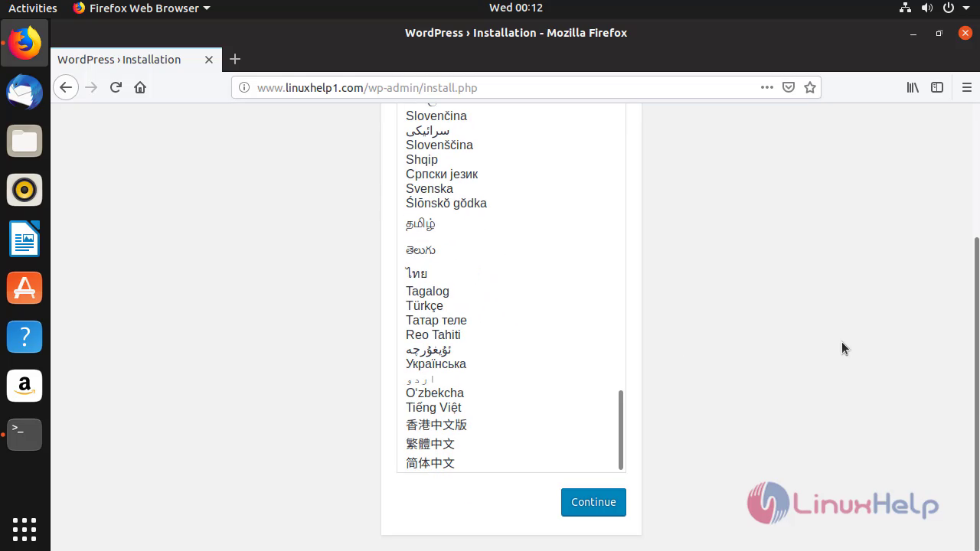Select Tagalog language
Screen dimensions: 980x551
click(427, 291)
